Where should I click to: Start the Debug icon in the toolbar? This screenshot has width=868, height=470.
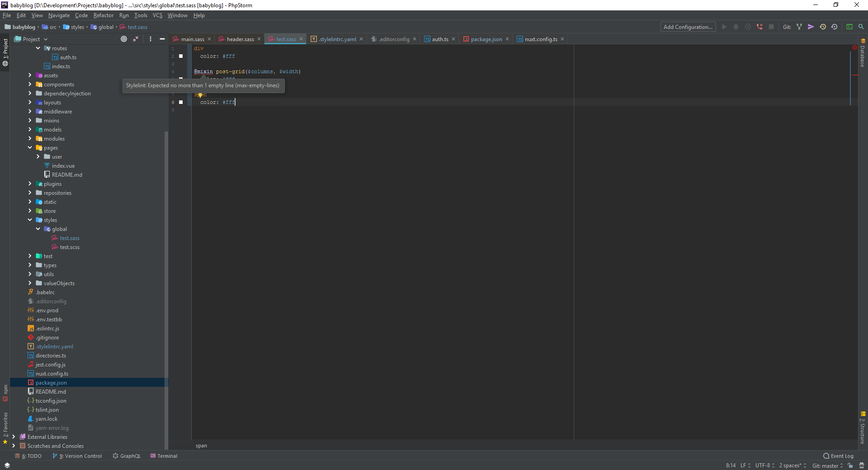coord(736,27)
